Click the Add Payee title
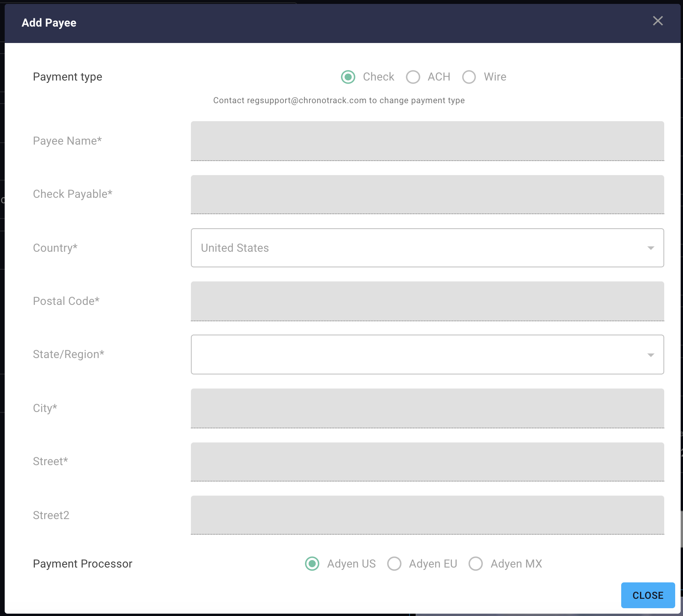683x616 pixels. coord(49,23)
